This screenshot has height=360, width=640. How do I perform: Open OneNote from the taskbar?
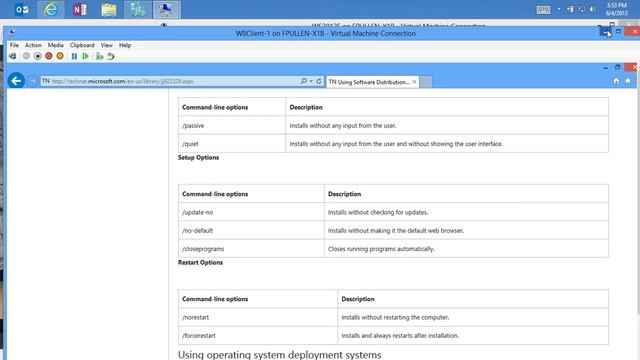click(x=80, y=9)
